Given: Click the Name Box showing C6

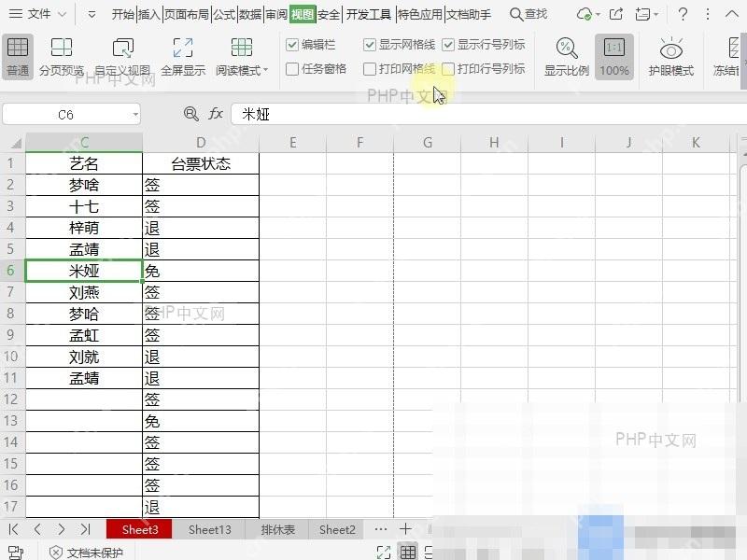Looking at the screenshot, I should pyautogui.click(x=65, y=115).
